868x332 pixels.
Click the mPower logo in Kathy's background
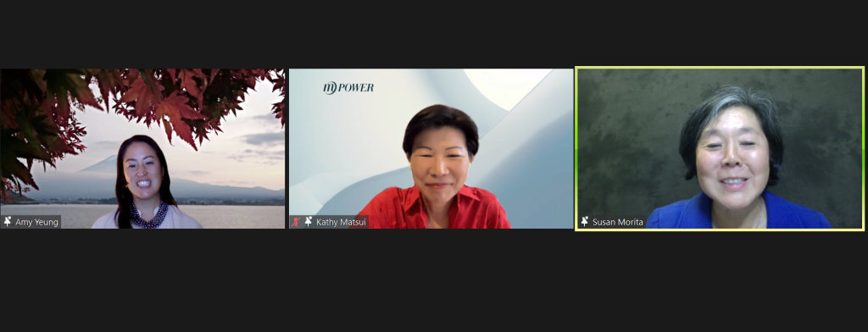[x=348, y=87]
